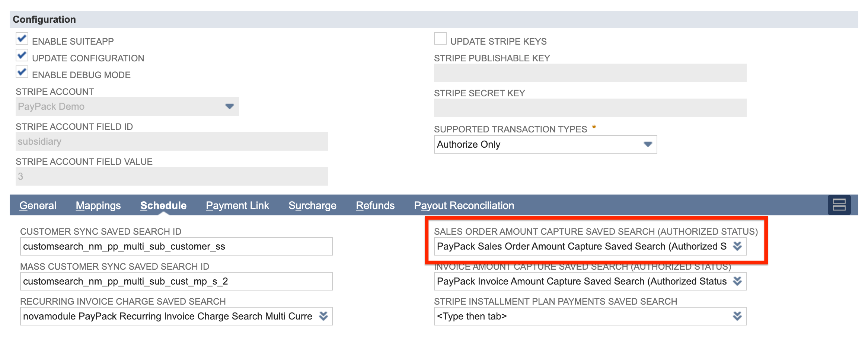The image size is (868, 337).
Task: Switch to the General tab
Action: tap(38, 205)
